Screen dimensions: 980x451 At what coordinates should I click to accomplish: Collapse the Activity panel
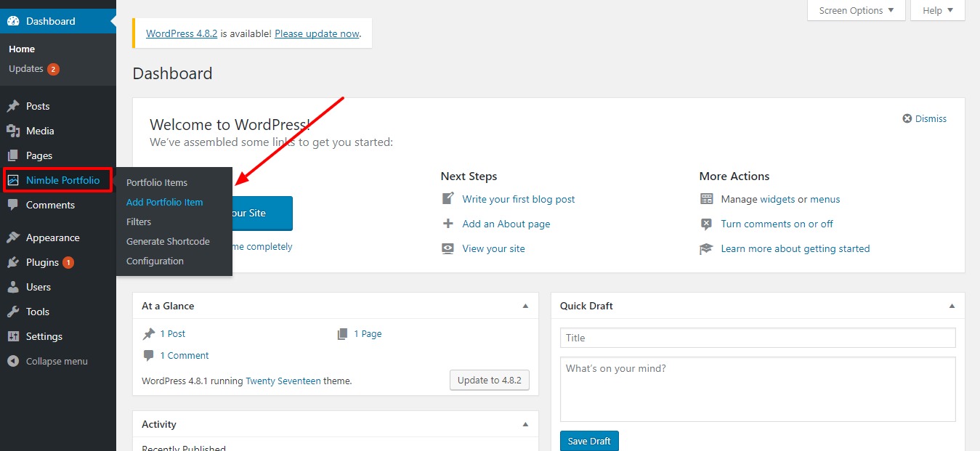point(525,424)
